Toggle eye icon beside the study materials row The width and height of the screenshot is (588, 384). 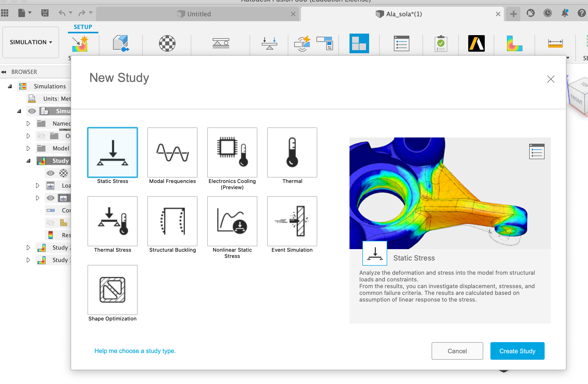51,173
